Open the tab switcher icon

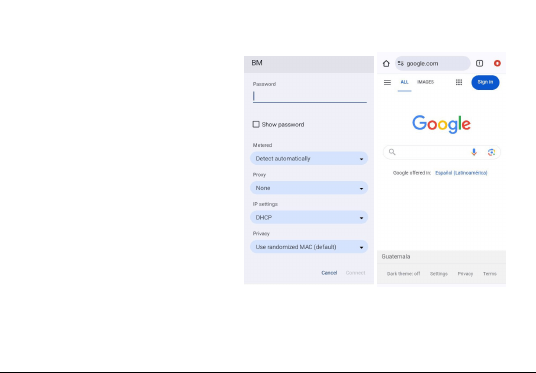pos(480,63)
